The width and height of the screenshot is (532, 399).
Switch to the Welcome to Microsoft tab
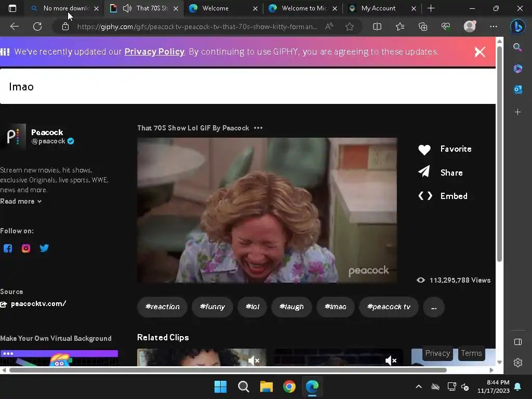click(x=304, y=8)
